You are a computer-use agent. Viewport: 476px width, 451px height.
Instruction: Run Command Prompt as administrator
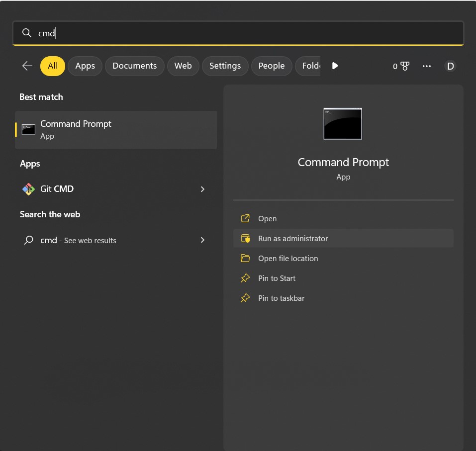pos(293,239)
